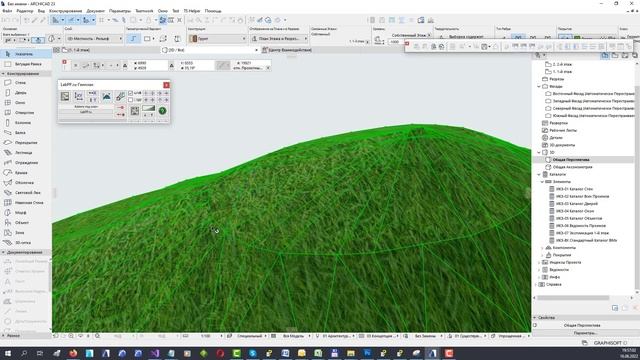
Task: Open the Слой layer dropdown
Action: click(x=94, y=38)
